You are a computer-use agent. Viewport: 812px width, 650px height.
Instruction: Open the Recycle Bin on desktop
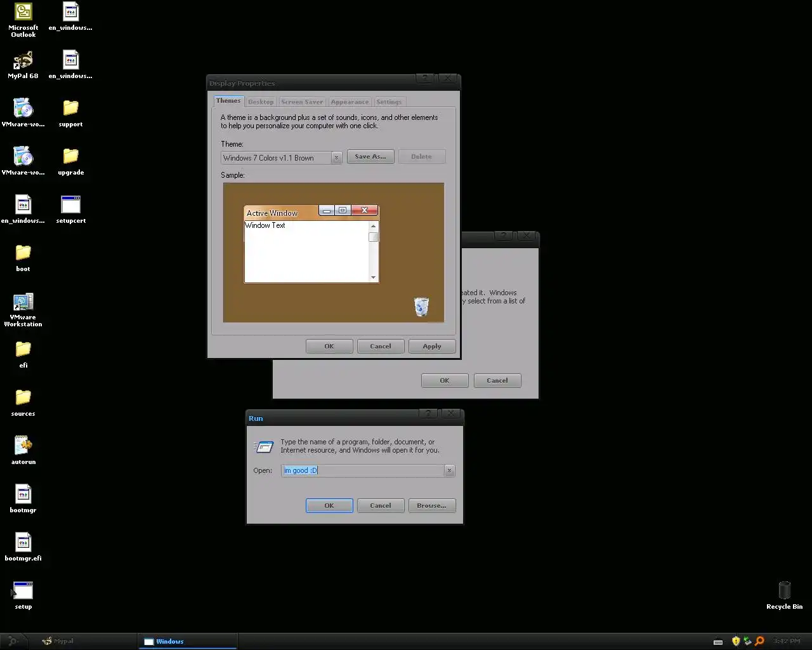[784, 595]
